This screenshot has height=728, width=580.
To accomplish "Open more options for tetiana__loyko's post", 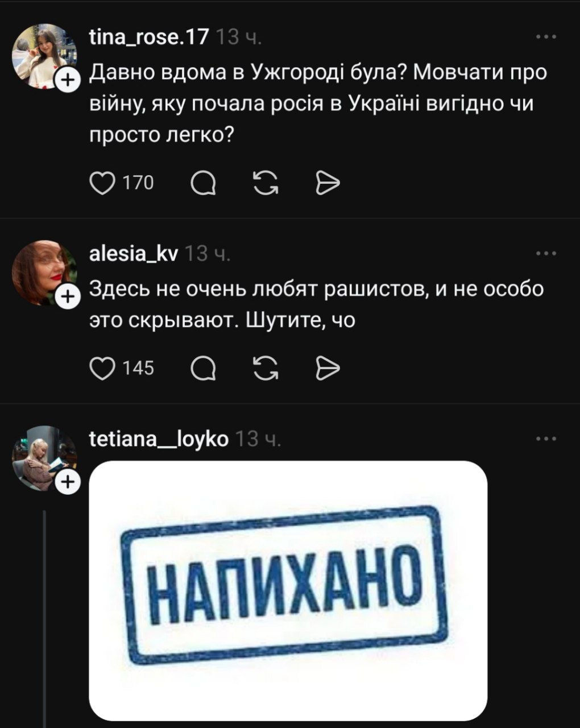I will point(546,439).
